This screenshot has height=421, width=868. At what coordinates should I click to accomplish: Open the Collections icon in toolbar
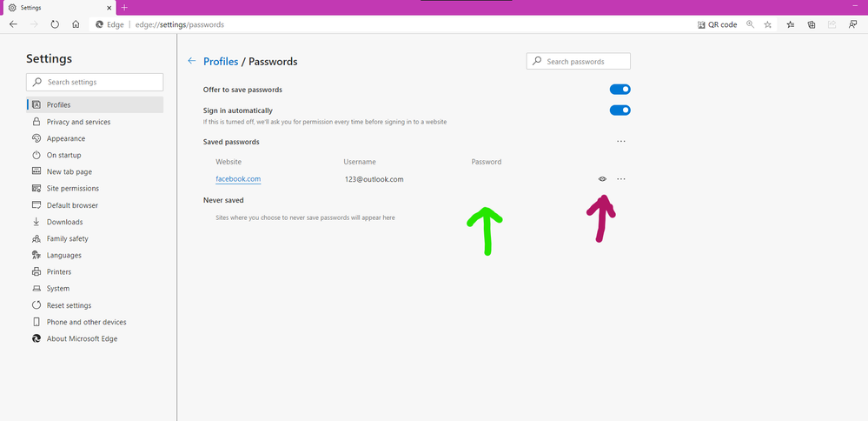coord(812,24)
